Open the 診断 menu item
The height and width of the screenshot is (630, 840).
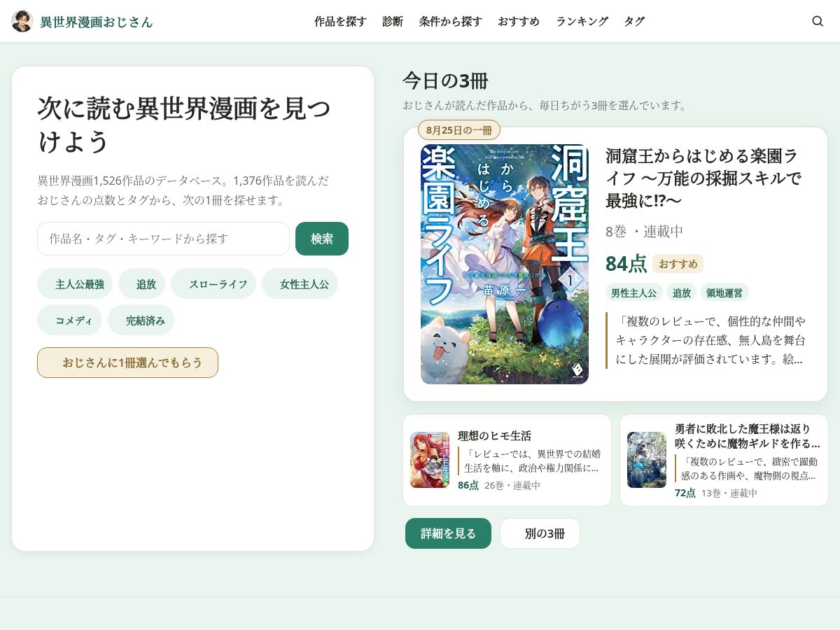(393, 21)
